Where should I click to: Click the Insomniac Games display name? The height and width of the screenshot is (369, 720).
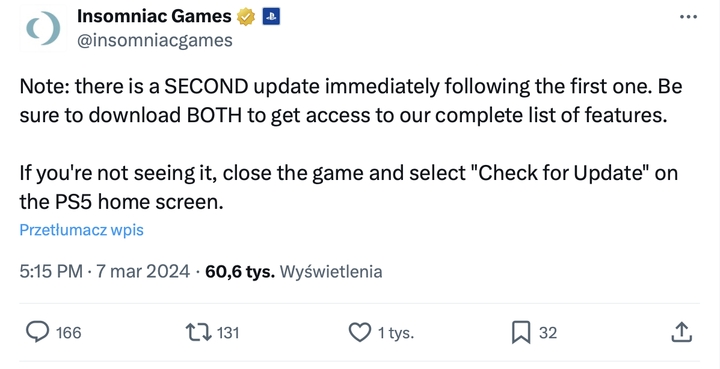pyautogui.click(x=154, y=17)
